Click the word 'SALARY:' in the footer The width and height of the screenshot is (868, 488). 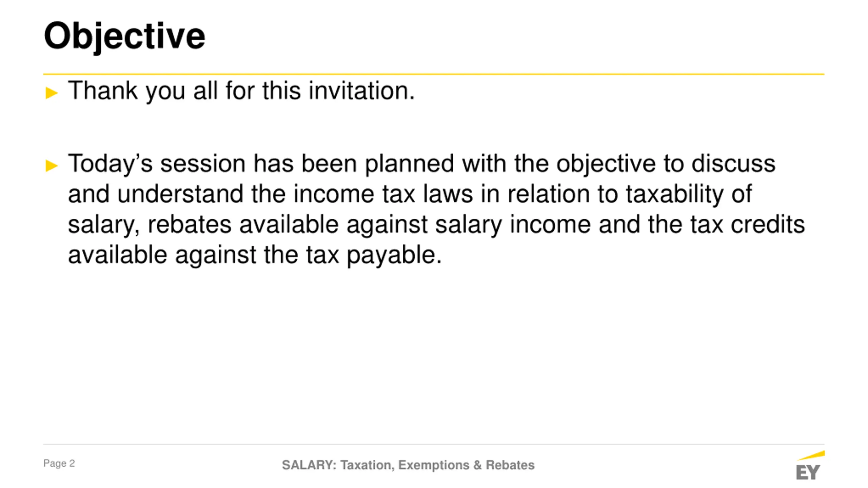(x=309, y=465)
